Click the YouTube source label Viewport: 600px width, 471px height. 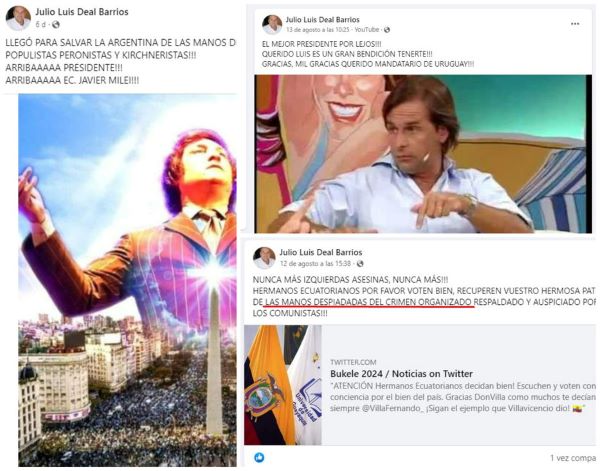[367, 30]
